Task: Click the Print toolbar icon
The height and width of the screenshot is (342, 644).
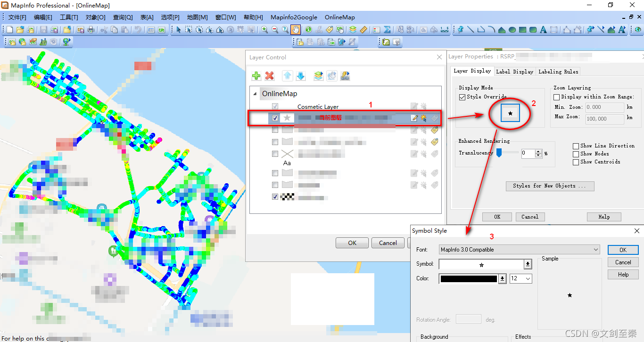Action: pos(91,30)
